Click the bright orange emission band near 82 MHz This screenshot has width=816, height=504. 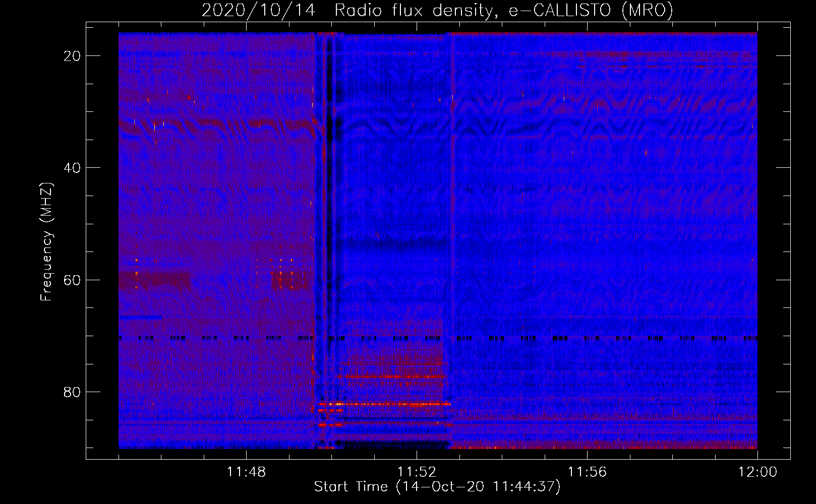(384, 404)
